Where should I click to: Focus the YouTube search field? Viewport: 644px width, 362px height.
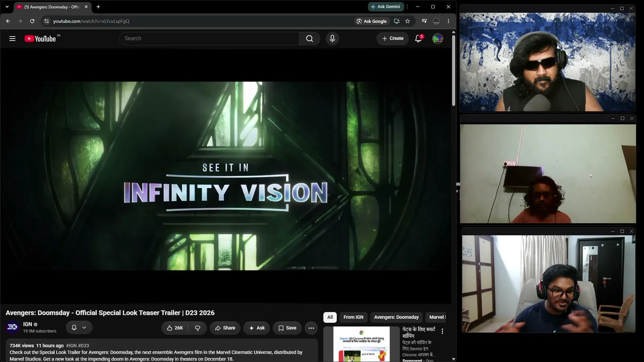coord(209,39)
